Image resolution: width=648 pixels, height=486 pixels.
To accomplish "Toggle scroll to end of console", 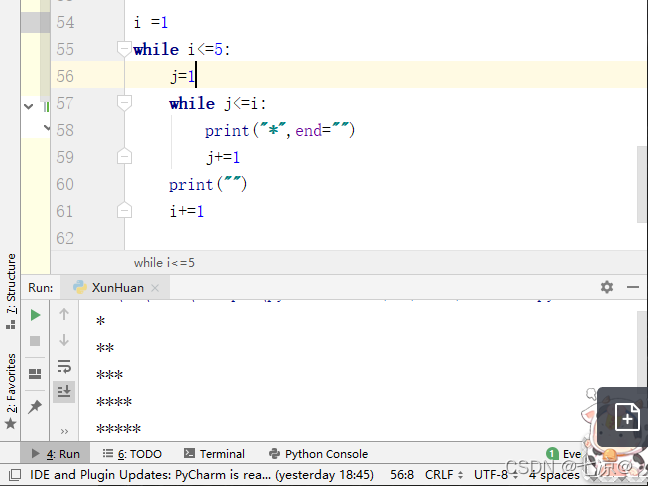I will coord(64,391).
